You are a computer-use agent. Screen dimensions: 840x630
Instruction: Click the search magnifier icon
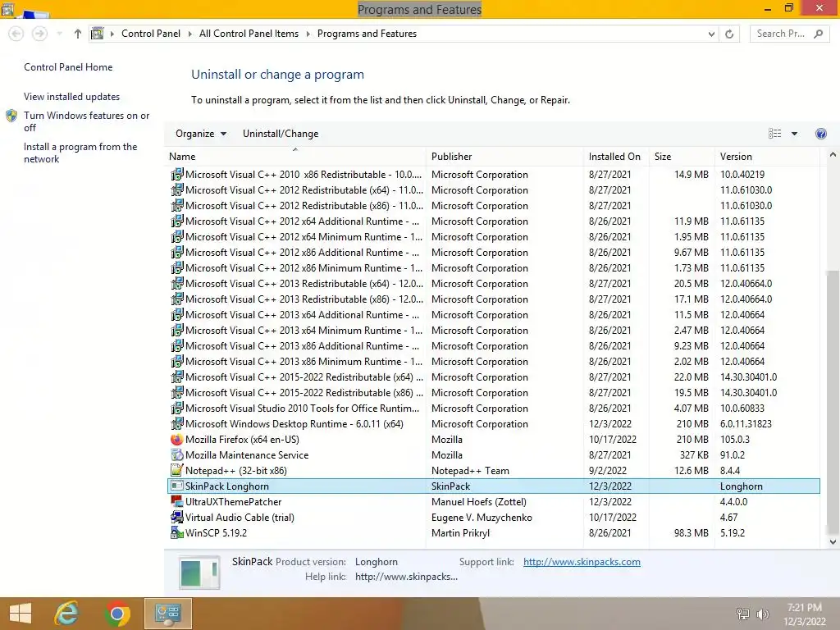click(x=818, y=34)
